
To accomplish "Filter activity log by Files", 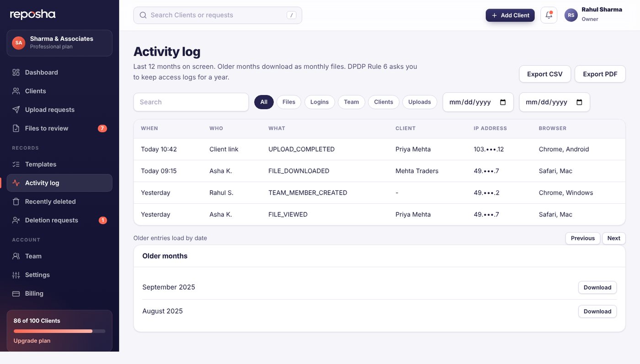I will point(289,102).
